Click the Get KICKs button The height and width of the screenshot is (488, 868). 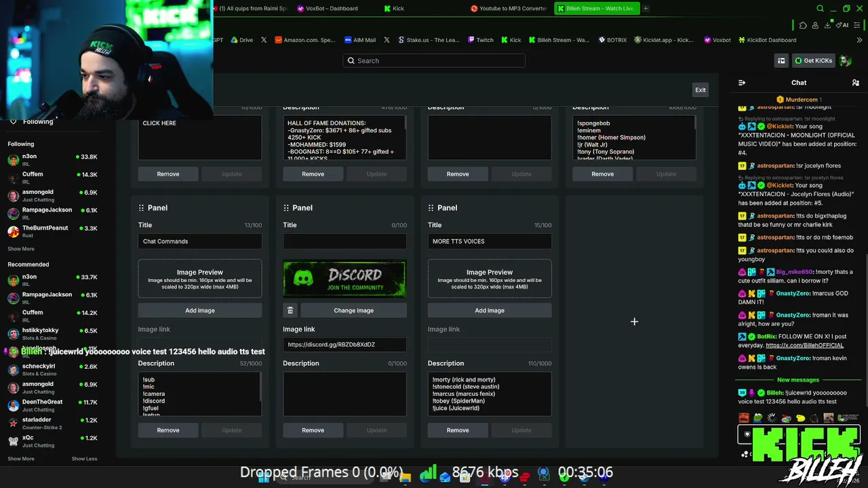coord(813,61)
